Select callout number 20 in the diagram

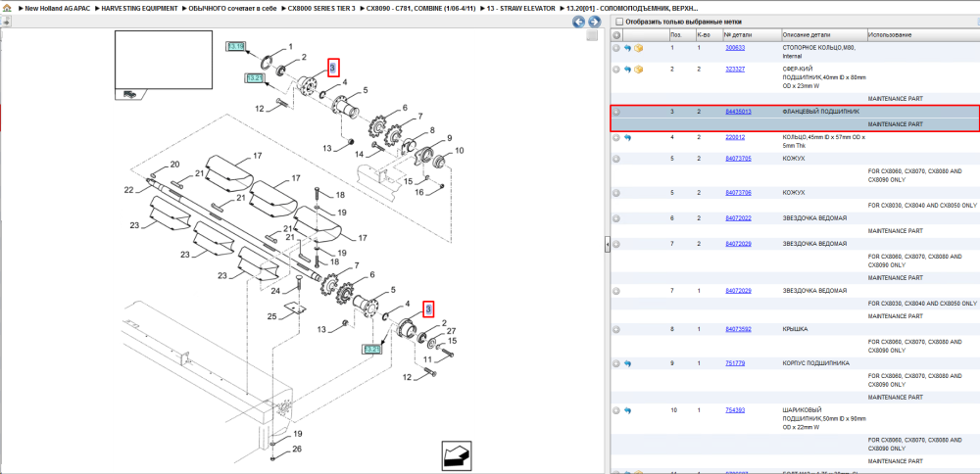(175, 165)
